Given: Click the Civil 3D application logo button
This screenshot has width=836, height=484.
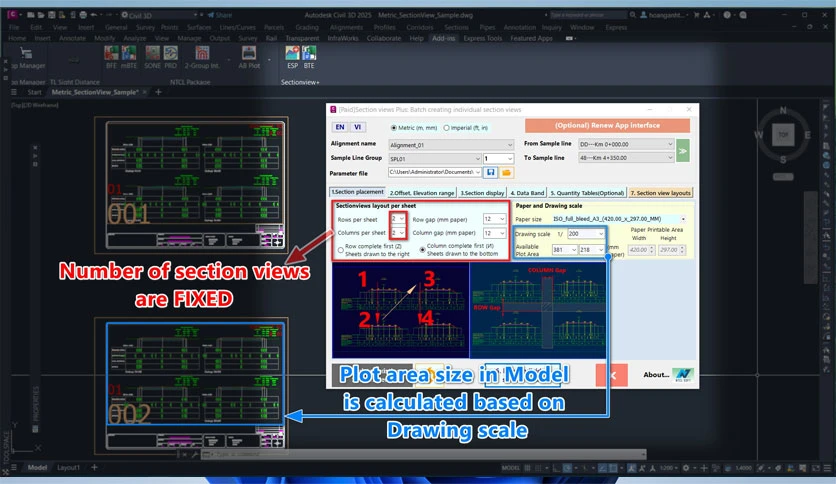Looking at the screenshot, I should point(12,15).
